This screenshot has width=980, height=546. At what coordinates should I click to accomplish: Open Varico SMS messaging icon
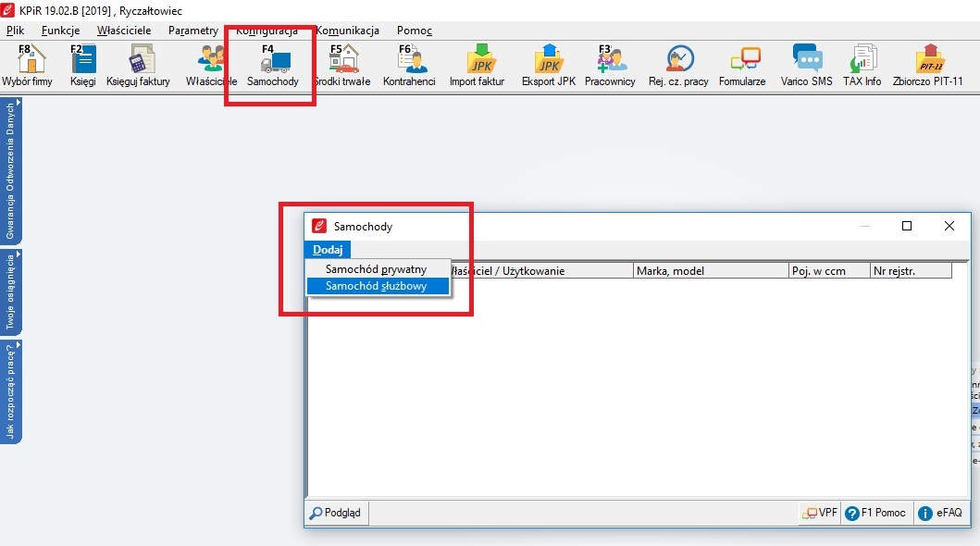806,66
